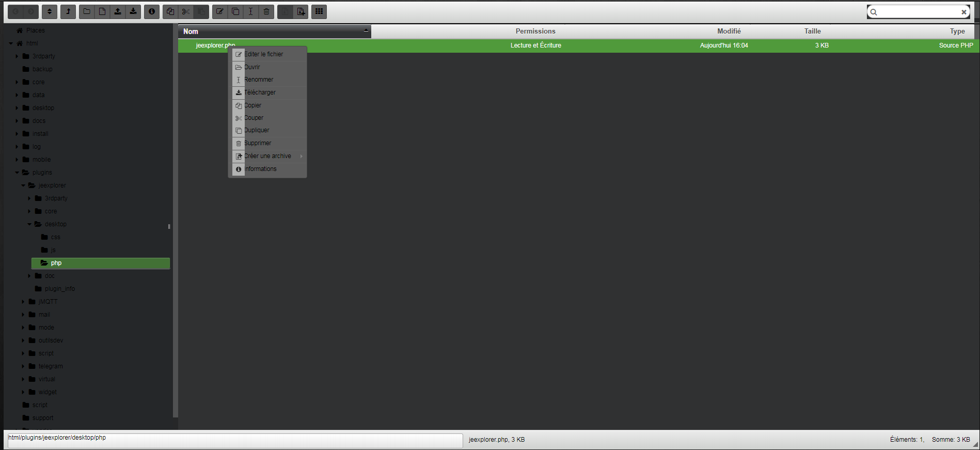Sort by the Permissions column header
The image size is (980, 450).
tap(535, 32)
